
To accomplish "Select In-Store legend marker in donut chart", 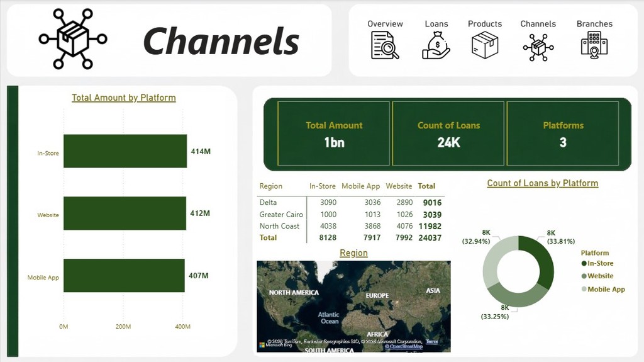I will [584, 263].
